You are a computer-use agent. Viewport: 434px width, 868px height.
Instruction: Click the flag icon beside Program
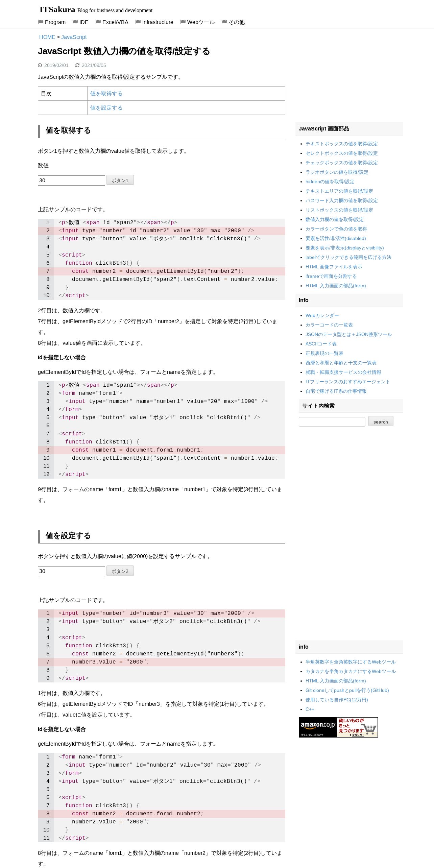point(41,22)
